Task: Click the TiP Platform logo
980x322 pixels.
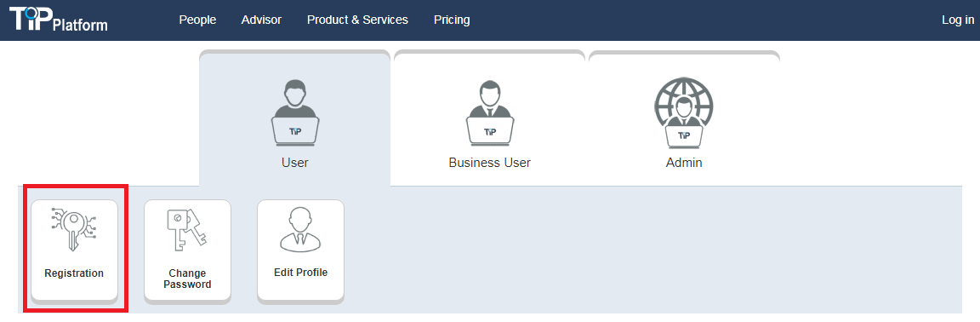Action: point(58,20)
